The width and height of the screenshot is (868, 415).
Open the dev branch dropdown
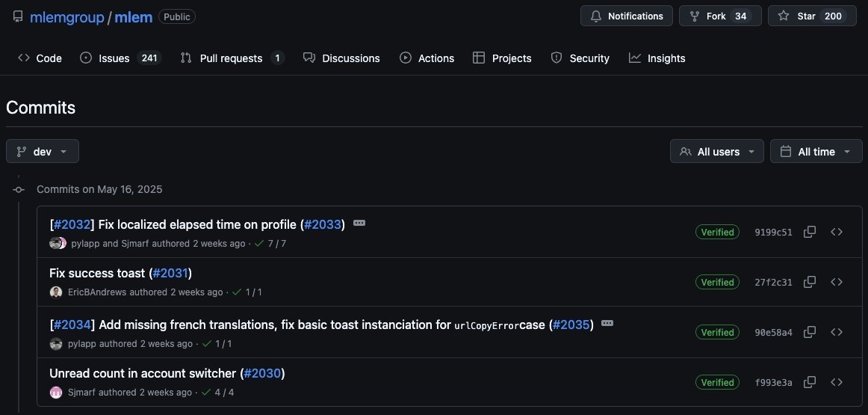(x=43, y=151)
